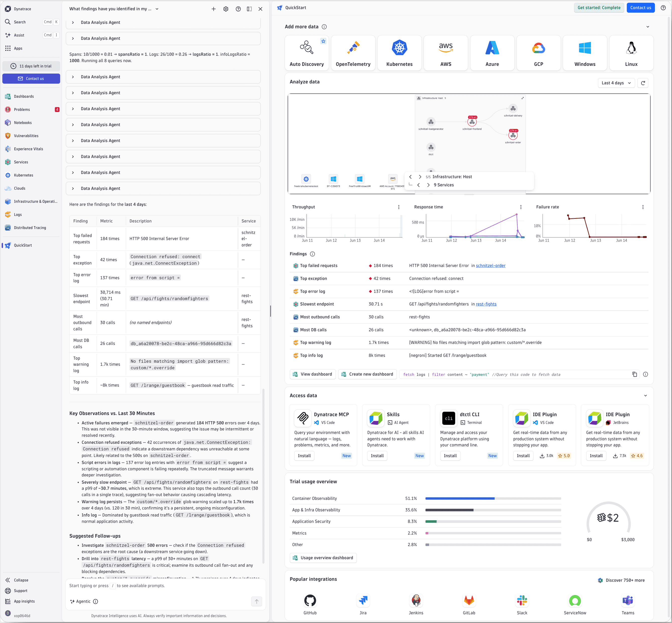Toggle the Agentic mode selector
This screenshot has height=623, width=672.
[81, 601]
